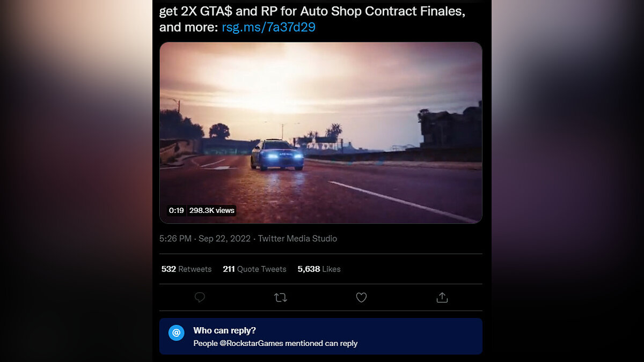Click the Twitter Media Studio source link
Image resolution: width=644 pixels, height=362 pixels.
tap(297, 239)
